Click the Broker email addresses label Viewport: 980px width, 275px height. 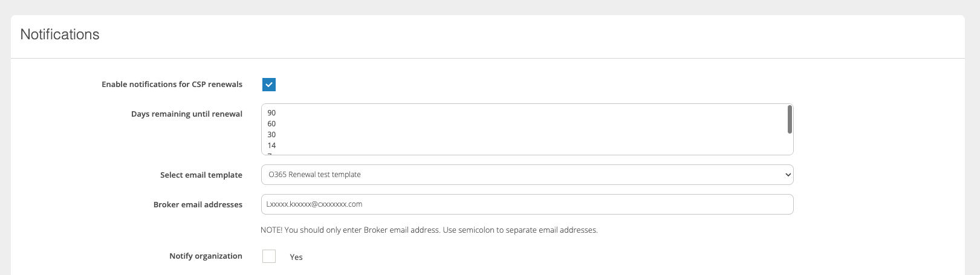click(198, 205)
